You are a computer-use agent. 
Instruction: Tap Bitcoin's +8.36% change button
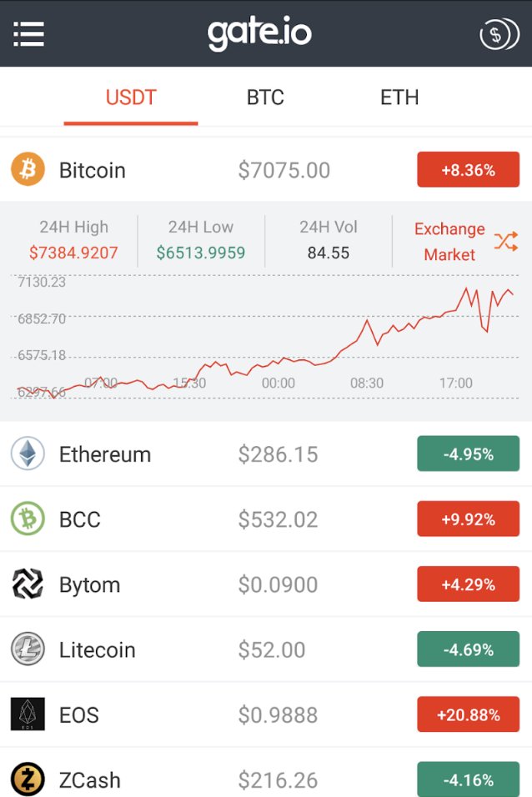tap(468, 170)
